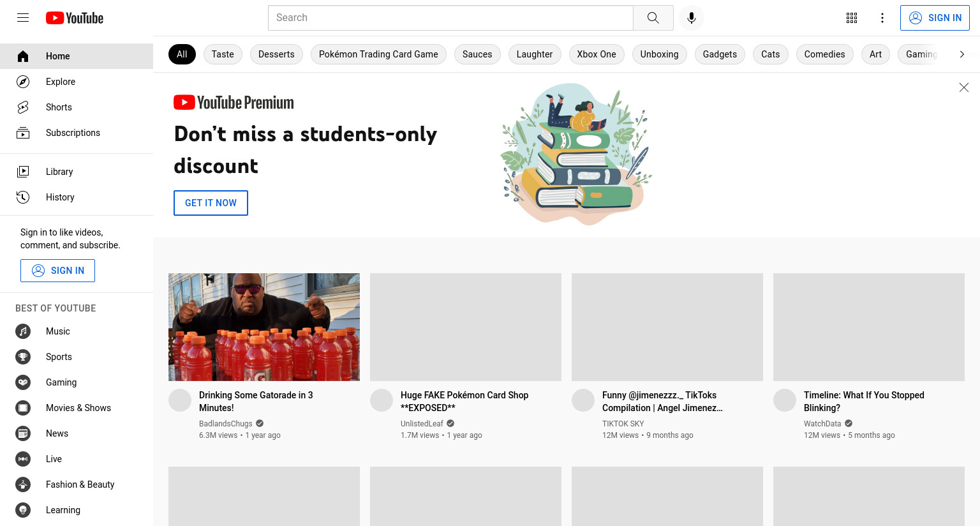The width and height of the screenshot is (980, 526).
Task: Select the Xbox One filter chip
Action: click(597, 54)
